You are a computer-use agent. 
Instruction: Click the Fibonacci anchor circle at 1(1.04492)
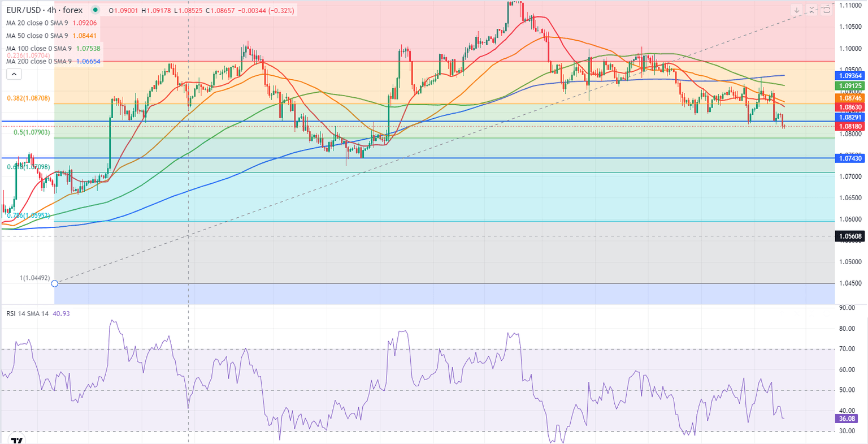(55, 283)
